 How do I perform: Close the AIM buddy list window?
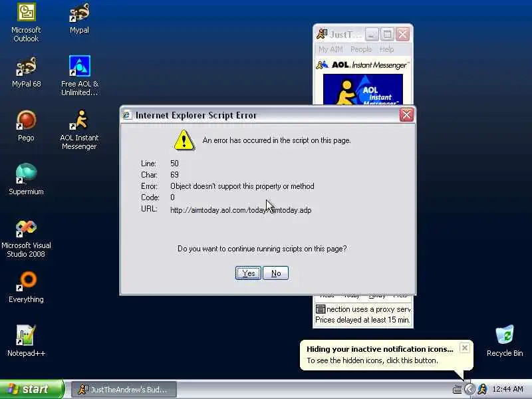tap(403, 35)
